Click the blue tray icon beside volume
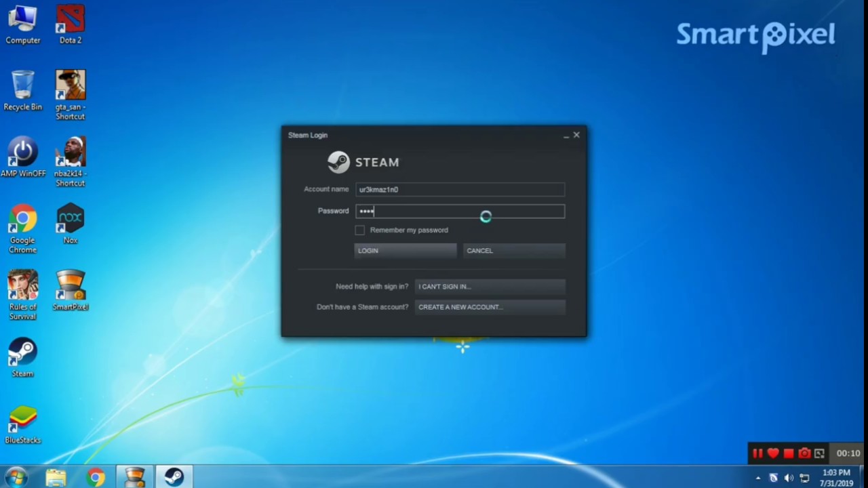Image resolution: width=868 pixels, height=488 pixels. coord(773,478)
